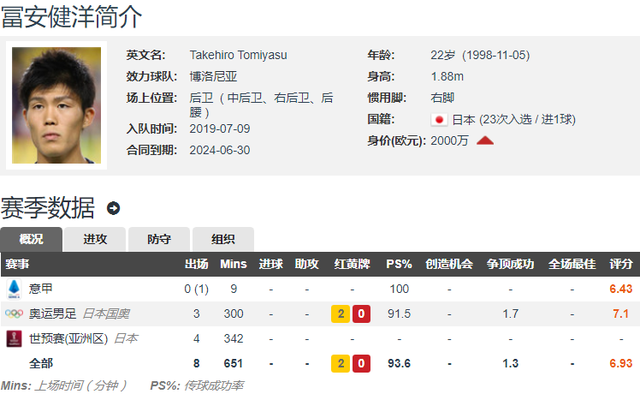This screenshot has height=394, width=640.
Task: Click the Serie A league logo
Action: (x=14, y=289)
